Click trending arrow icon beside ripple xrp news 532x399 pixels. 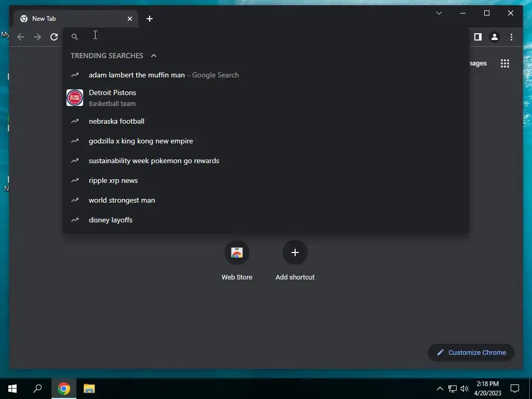tap(75, 180)
